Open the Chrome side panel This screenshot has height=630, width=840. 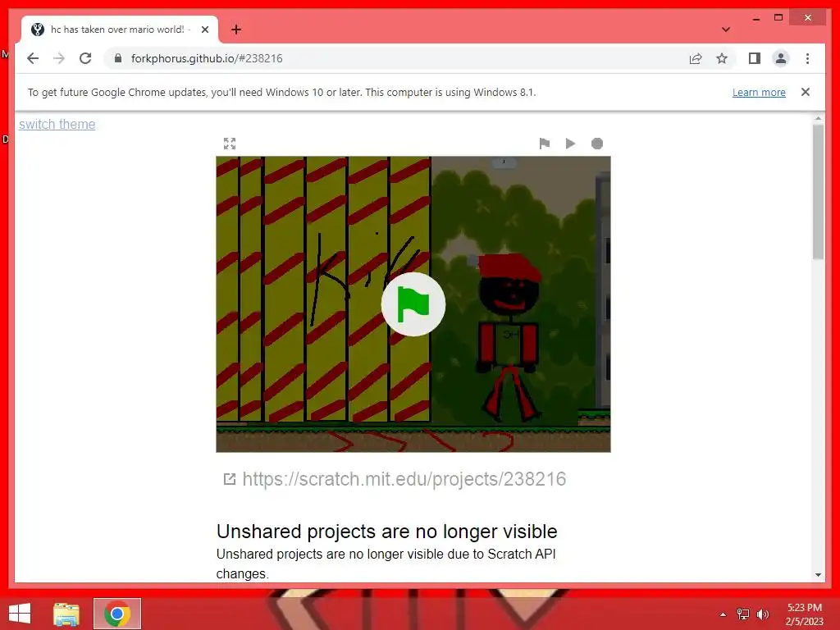click(755, 58)
